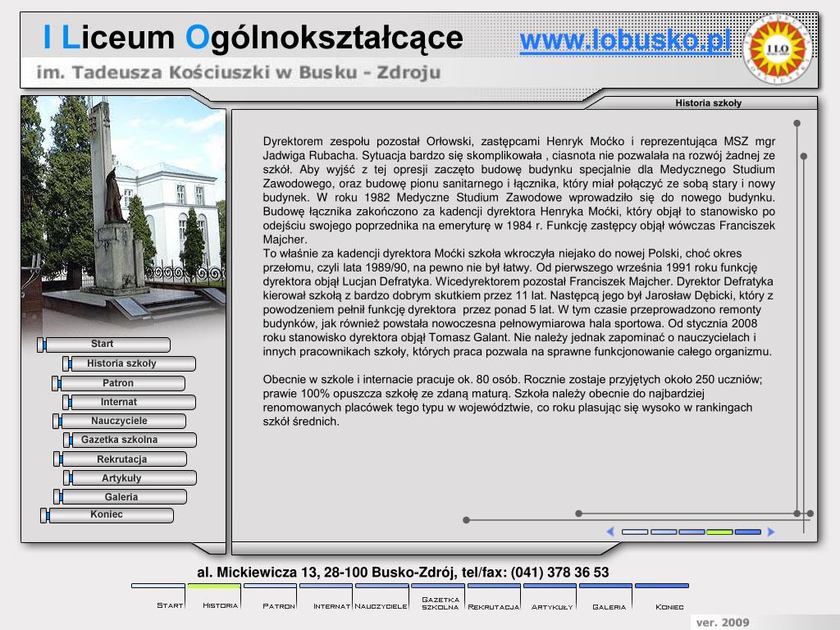
Task: Select Nauczyciele tab in bottom navigation
Action: (x=381, y=596)
